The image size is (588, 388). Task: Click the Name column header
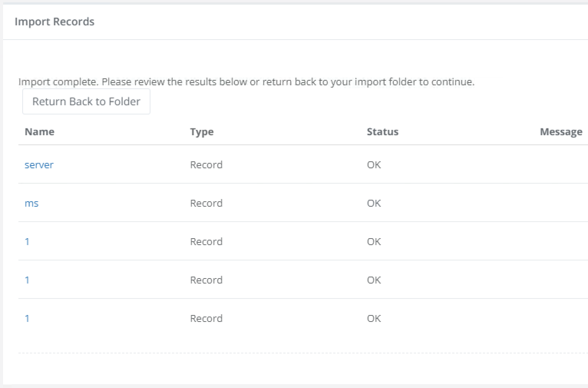coord(40,132)
